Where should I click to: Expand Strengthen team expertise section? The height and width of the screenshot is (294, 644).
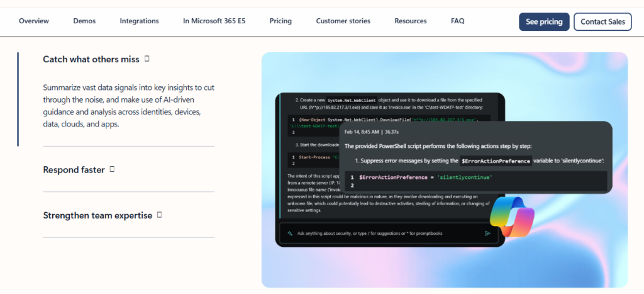[x=97, y=215]
